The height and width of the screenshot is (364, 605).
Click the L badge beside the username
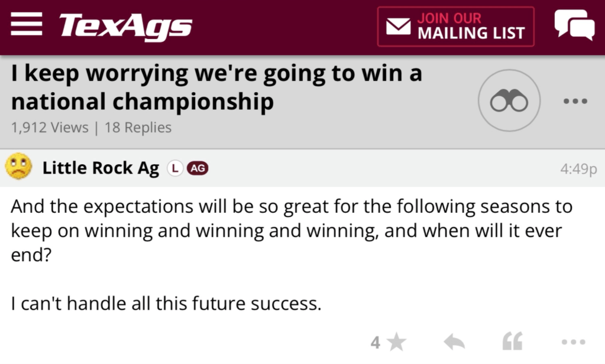pyautogui.click(x=174, y=168)
